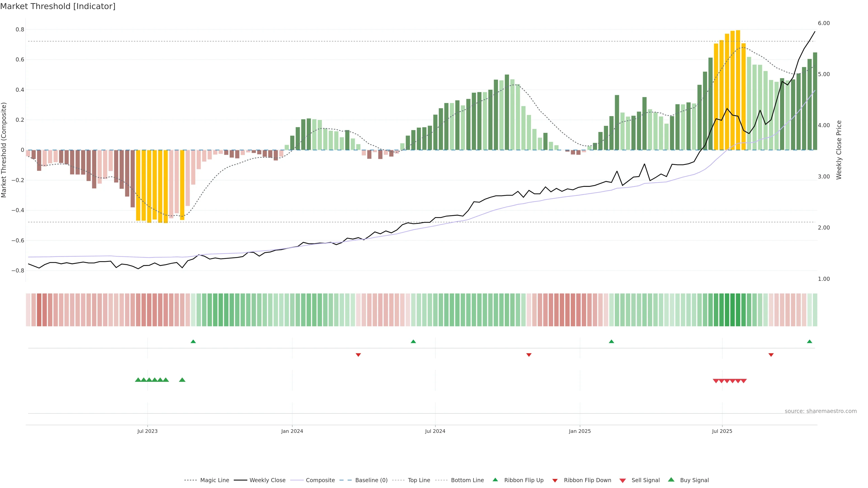This screenshot has height=488, width=868.
Task: Click Ribbon Flip Up legend triangle icon
Action: pos(495,480)
